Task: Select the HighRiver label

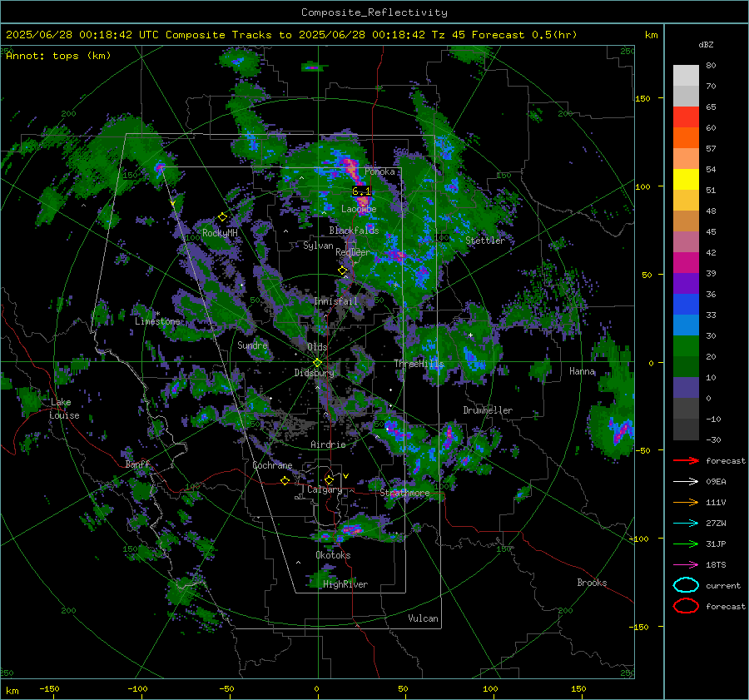Action: (345, 584)
